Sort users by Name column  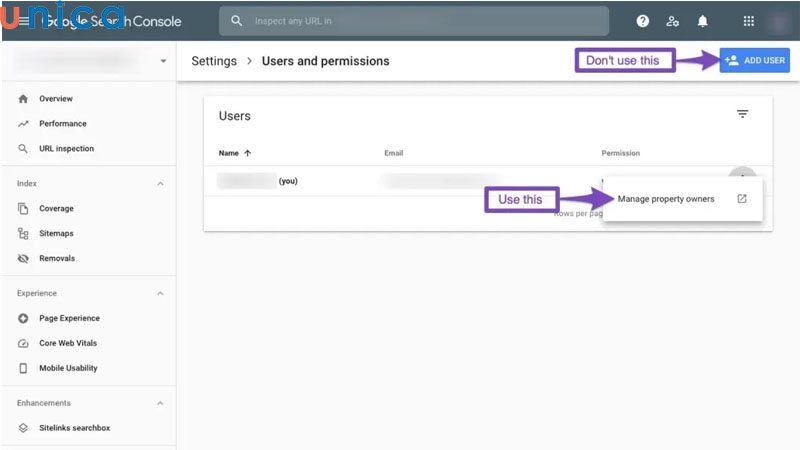pos(235,153)
